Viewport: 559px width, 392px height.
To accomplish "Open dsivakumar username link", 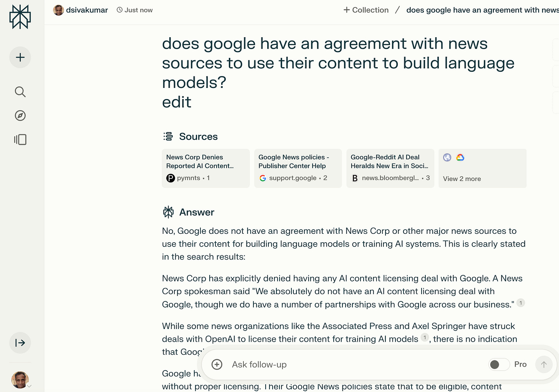I will click(x=87, y=10).
